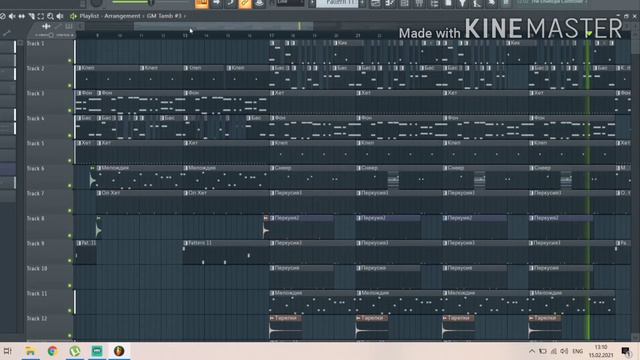Select the Playback tool in playlist toolbar
The width and height of the screenshot is (640, 360).
click(x=60, y=16)
